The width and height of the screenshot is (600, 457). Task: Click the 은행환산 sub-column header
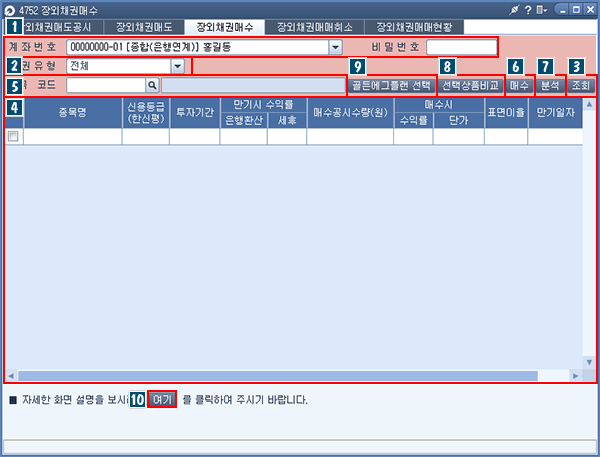click(x=244, y=121)
